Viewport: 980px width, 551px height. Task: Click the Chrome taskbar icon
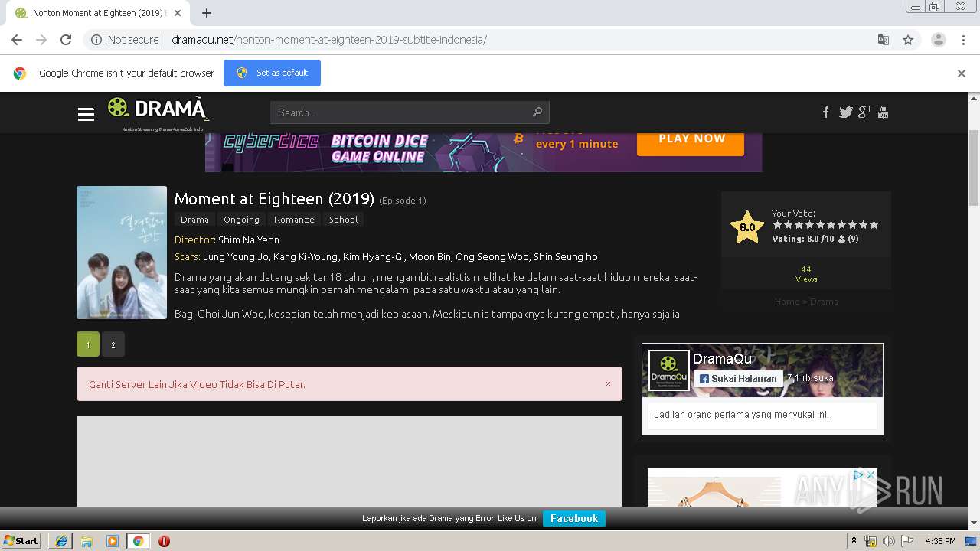coord(138,541)
